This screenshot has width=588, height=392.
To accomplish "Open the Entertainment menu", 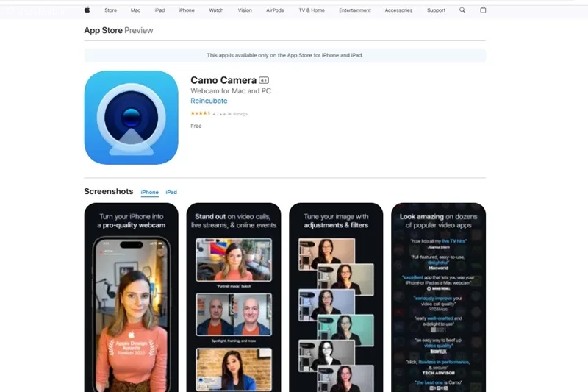I will pos(355,10).
